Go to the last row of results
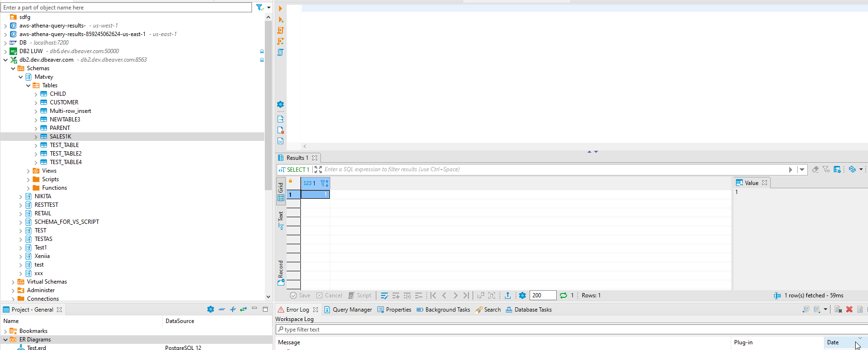The image size is (868, 350). pyautogui.click(x=466, y=295)
